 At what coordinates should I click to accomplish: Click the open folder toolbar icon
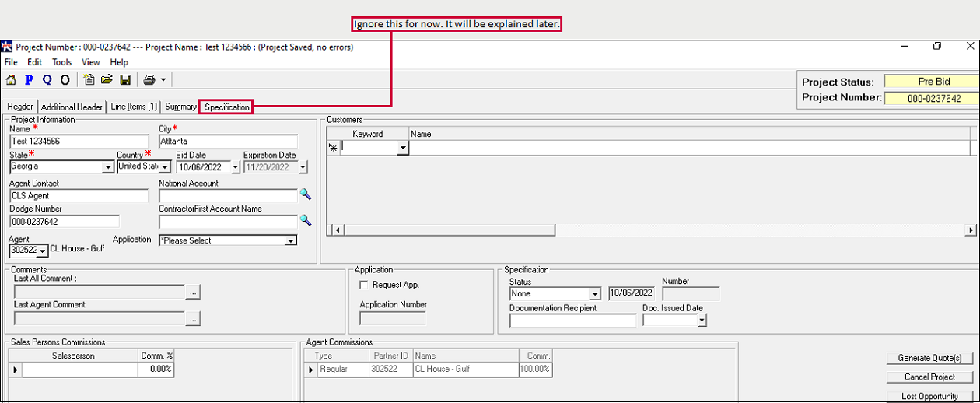pos(107,79)
